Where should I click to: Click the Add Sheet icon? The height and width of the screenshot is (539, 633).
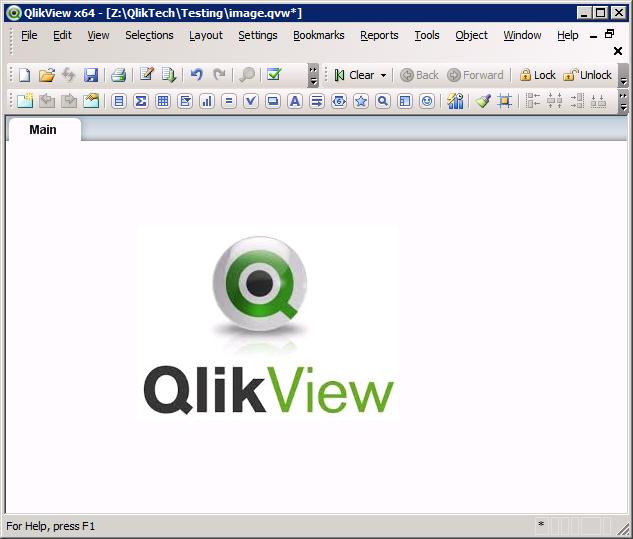pos(25,101)
